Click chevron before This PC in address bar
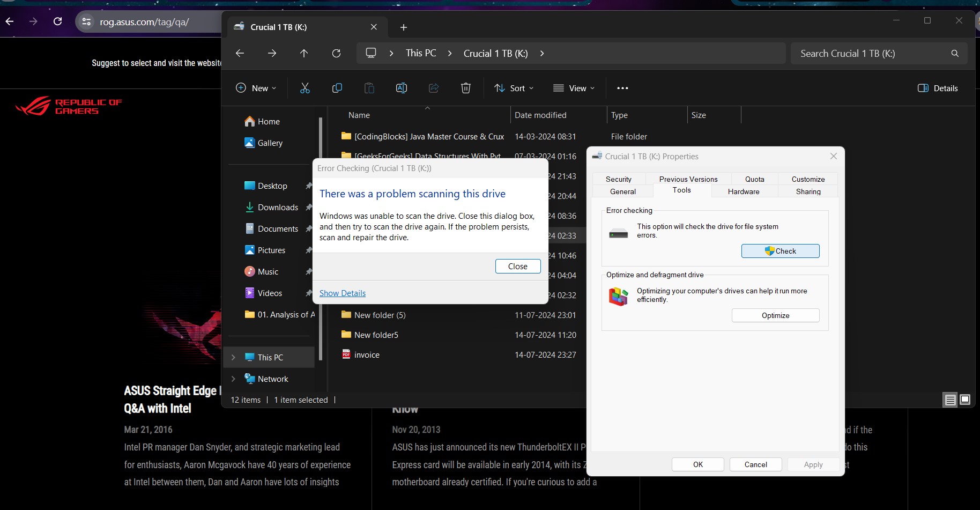The height and width of the screenshot is (510, 980). pyautogui.click(x=391, y=53)
